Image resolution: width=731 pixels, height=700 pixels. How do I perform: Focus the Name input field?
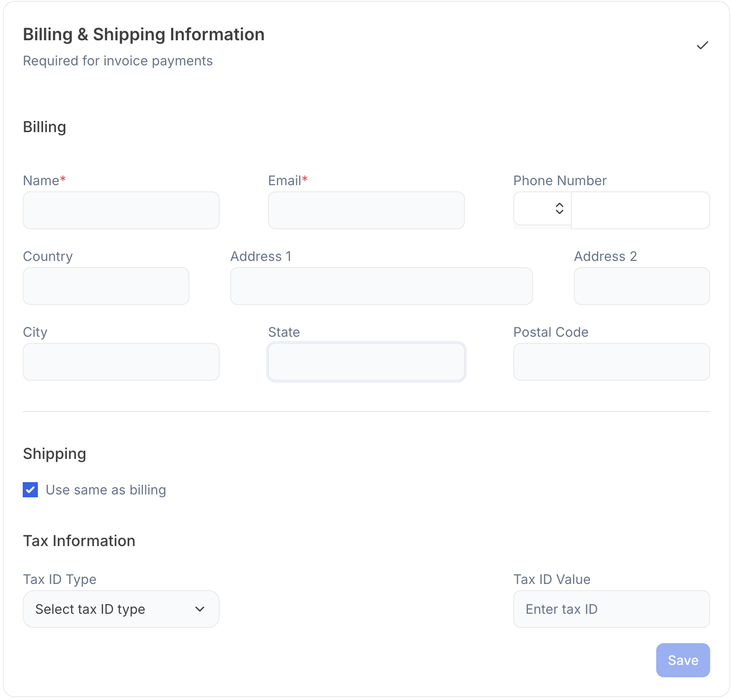[x=121, y=210]
